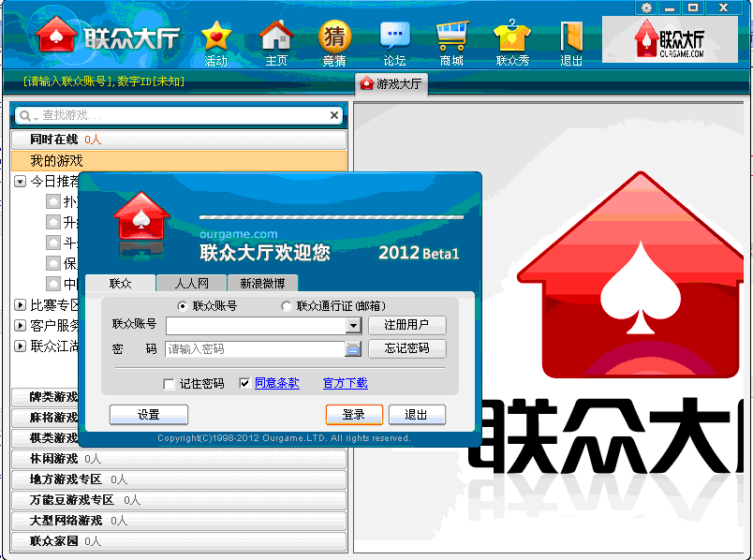Click game icon beside 扑 in list
The height and width of the screenshot is (560, 753).
[x=53, y=201]
